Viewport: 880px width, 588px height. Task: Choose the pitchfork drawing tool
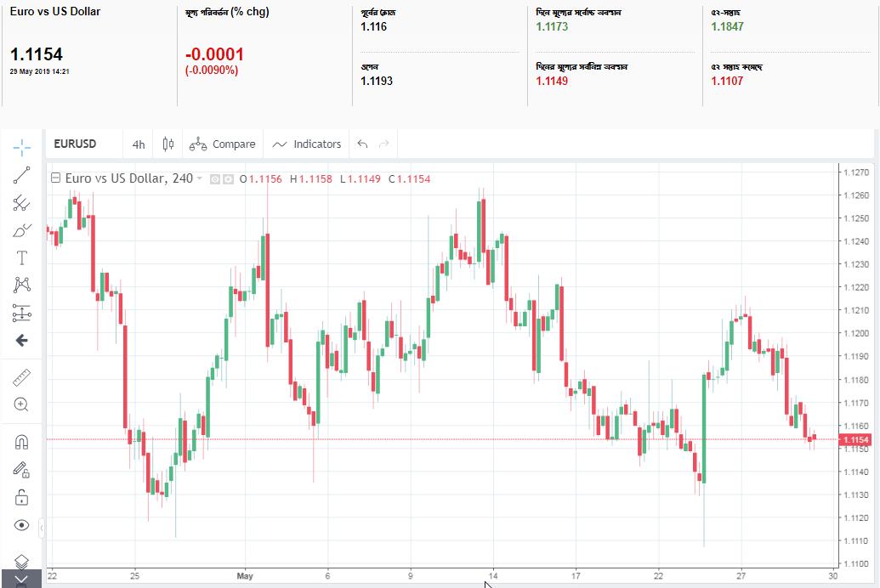(22, 202)
